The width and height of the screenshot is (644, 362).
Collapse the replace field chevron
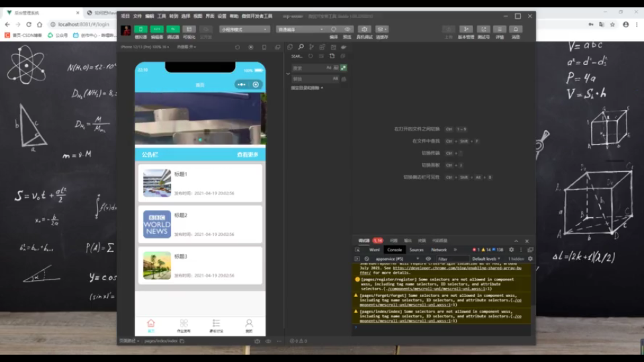coord(288,74)
